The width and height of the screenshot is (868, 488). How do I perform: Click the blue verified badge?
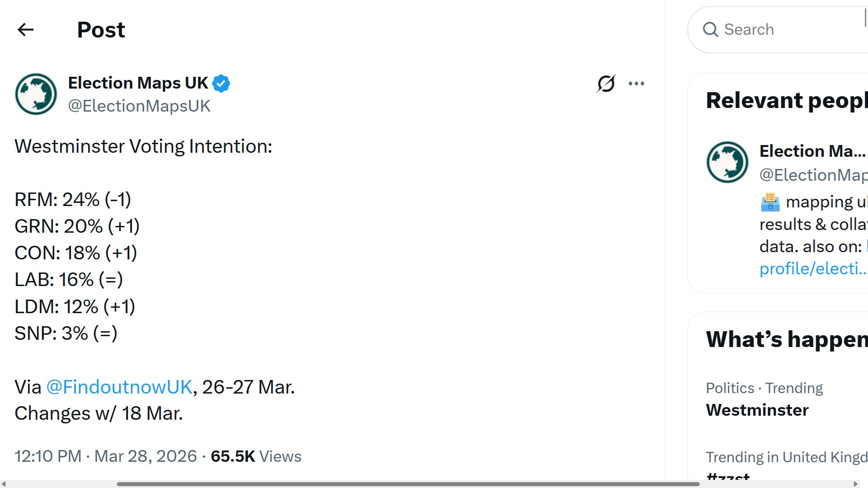click(x=221, y=83)
